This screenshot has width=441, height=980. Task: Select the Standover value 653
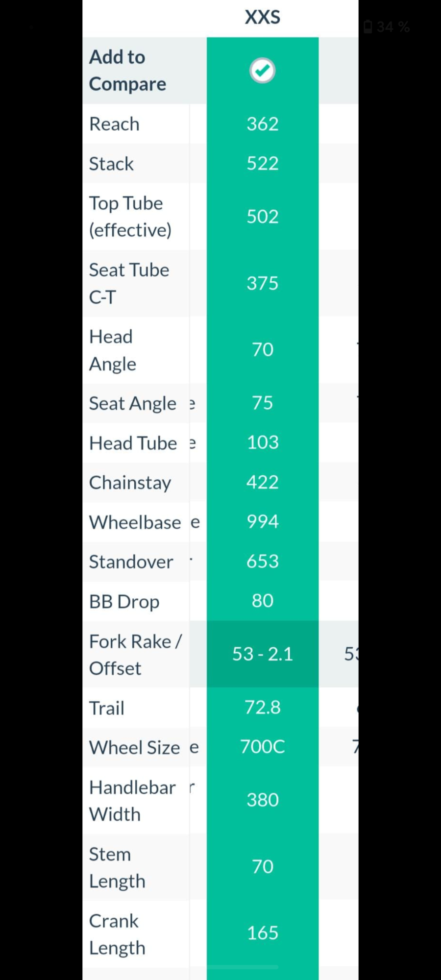pyautogui.click(x=263, y=562)
